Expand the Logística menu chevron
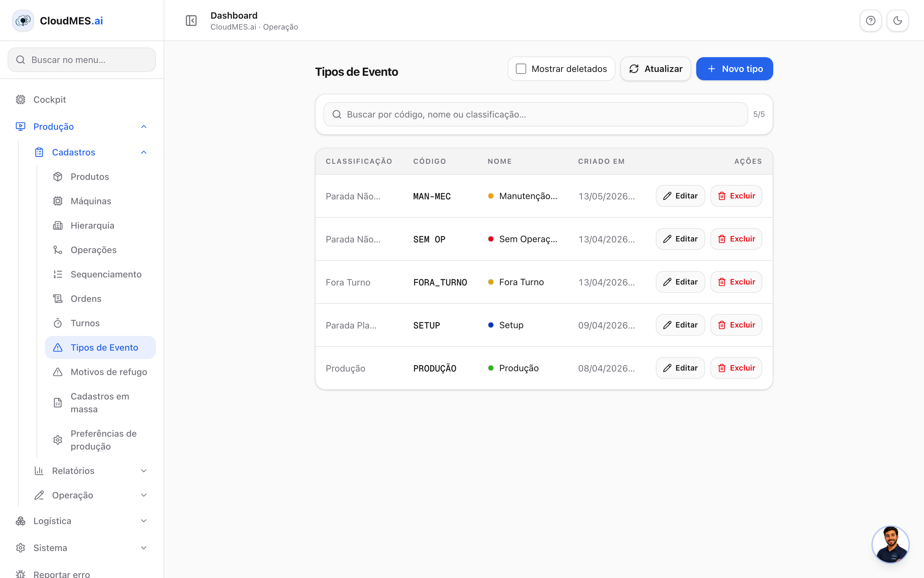This screenshot has height=578, width=924. click(143, 521)
